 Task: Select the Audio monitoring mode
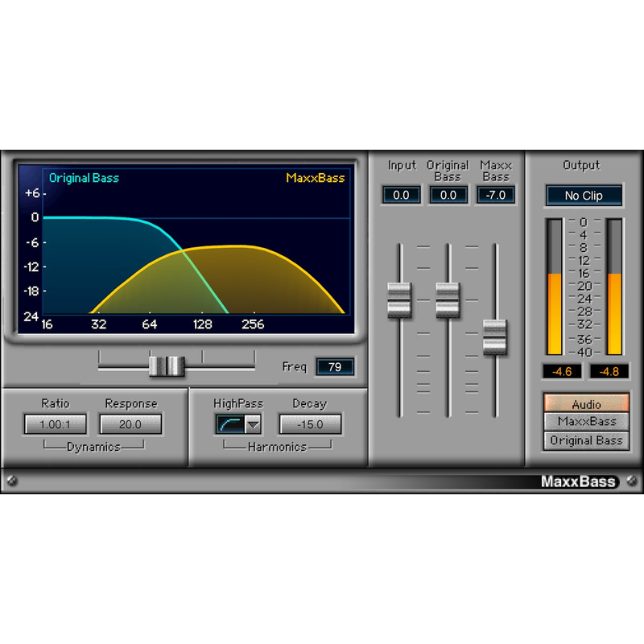pos(585,404)
